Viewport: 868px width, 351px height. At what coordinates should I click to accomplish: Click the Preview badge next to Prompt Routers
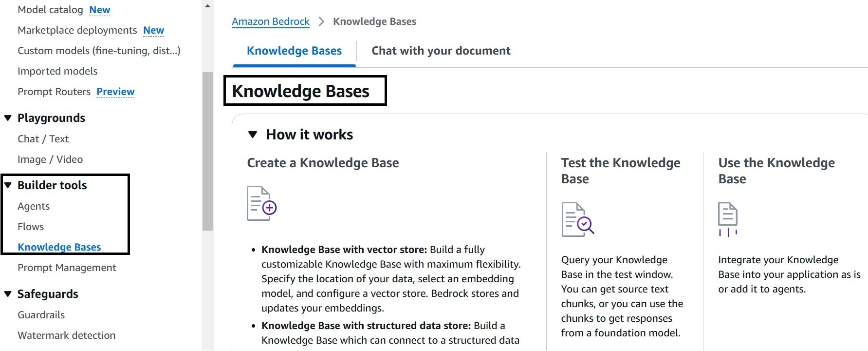115,92
